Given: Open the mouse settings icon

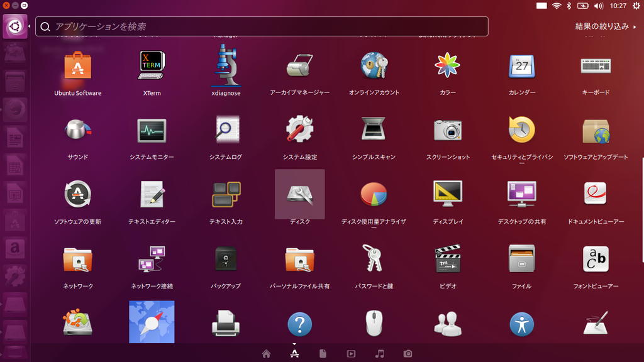Looking at the screenshot, I should click(374, 323).
